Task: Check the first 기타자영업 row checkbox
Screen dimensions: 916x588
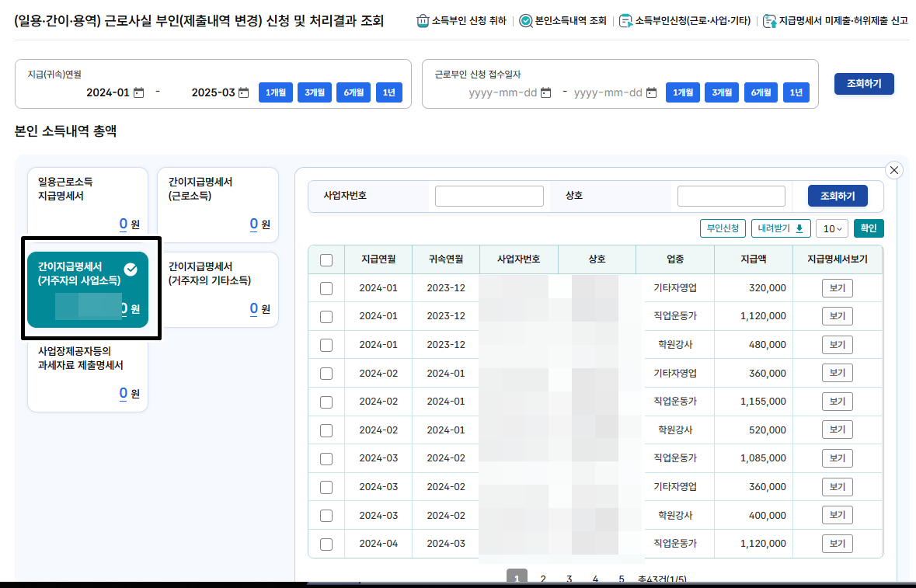Action: tap(326, 287)
